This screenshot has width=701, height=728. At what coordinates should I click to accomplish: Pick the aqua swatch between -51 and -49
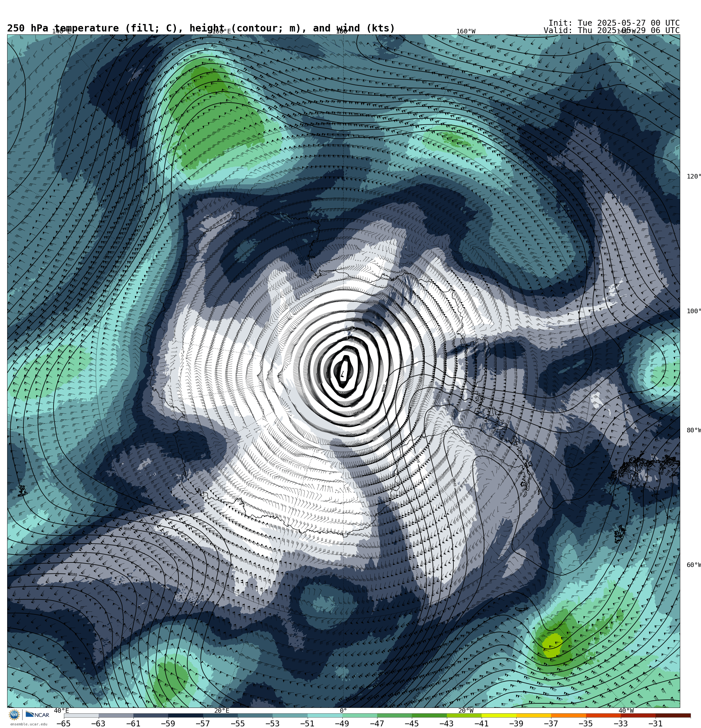[325, 715]
